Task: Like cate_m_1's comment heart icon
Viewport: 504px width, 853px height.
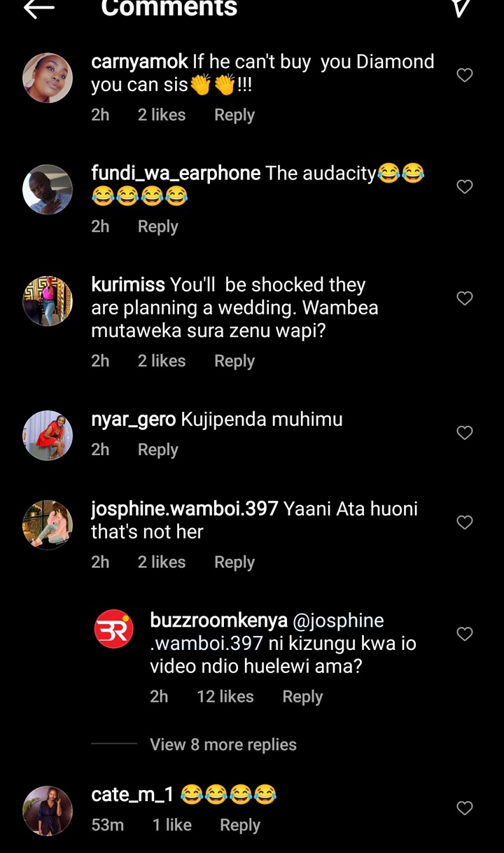Action: pyautogui.click(x=465, y=808)
